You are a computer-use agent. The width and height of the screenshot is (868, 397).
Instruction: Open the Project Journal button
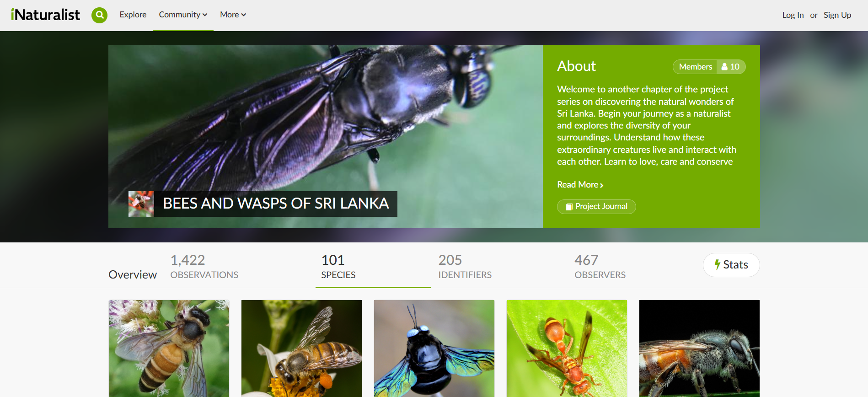(x=596, y=206)
